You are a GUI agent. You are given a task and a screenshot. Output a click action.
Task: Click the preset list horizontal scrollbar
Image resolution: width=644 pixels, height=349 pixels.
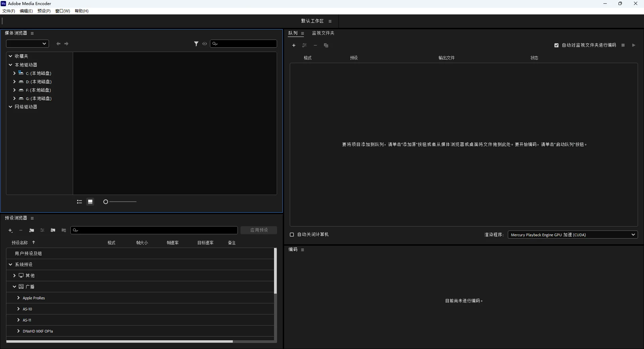(x=119, y=342)
